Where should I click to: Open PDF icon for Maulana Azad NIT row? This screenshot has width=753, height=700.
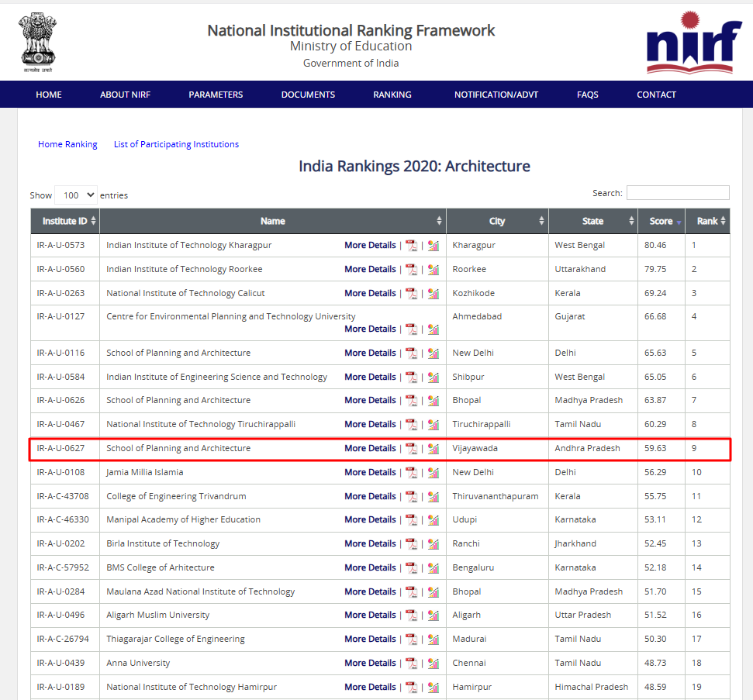point(412,591)
